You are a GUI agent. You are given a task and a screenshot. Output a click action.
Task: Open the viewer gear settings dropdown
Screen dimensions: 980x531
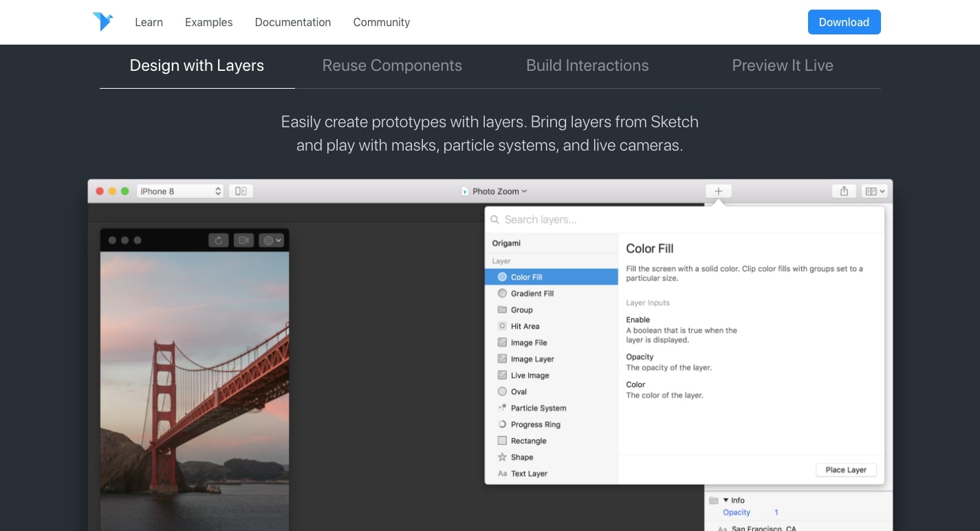(x=272, y=240)
